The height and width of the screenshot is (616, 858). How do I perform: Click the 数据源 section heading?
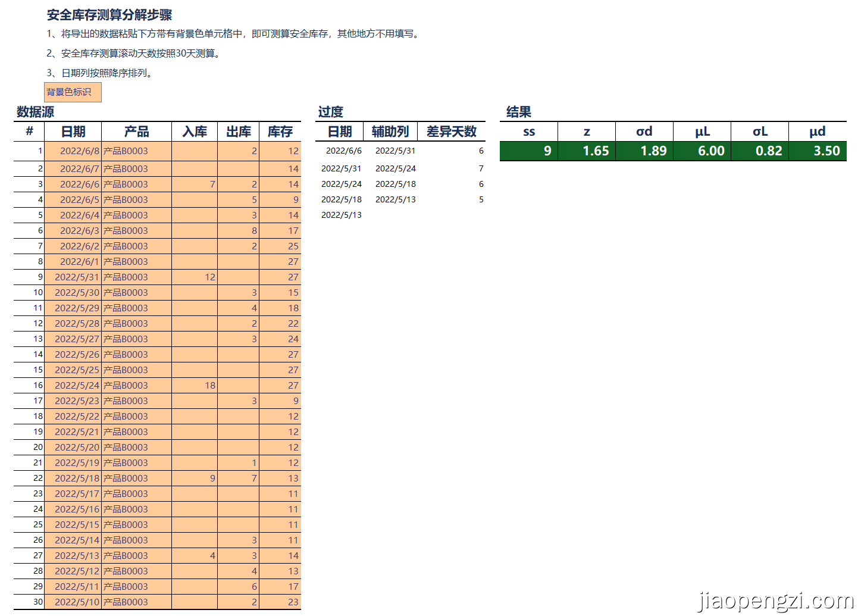click(35, 112)
